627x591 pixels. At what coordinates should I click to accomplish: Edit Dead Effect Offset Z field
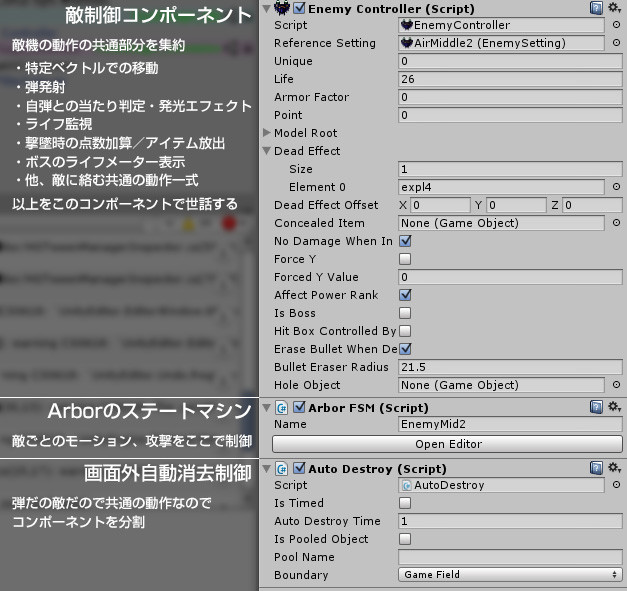tap(592, 205)
